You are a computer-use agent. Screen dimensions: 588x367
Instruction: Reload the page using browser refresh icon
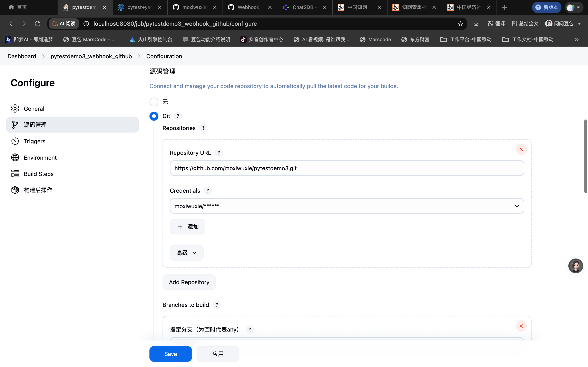pyautogui.click(x=37, y=23)
